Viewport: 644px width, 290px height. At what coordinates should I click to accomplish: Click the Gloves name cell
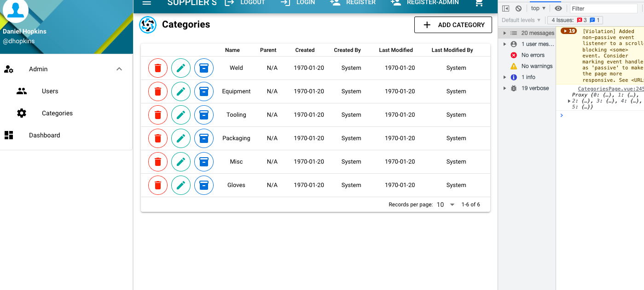pyautogui.click(x=236, y=185)
